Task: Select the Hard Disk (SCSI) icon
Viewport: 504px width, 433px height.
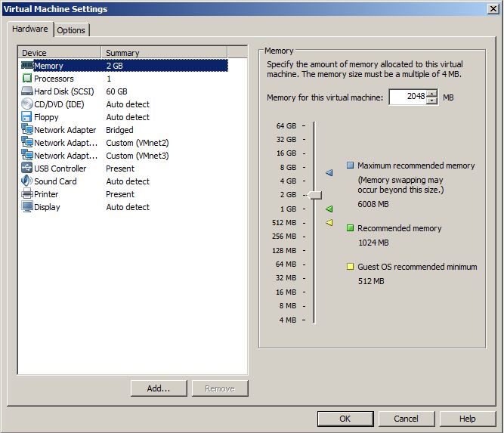Action: tap(27, 91)
